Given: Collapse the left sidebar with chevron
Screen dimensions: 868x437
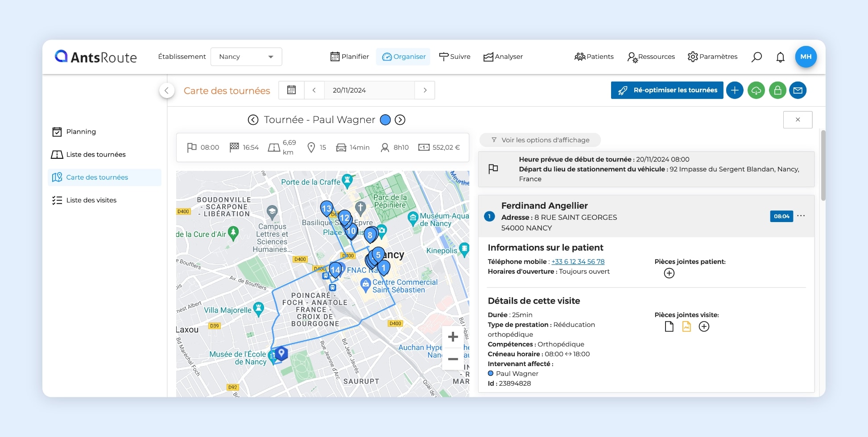Looking at the screenshot, I should (x=166, y=91).
